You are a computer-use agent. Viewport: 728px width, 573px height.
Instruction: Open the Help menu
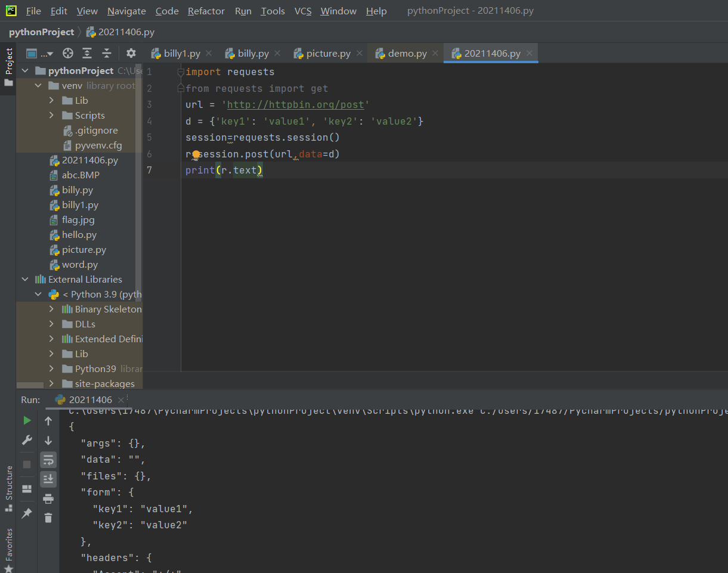376,11
